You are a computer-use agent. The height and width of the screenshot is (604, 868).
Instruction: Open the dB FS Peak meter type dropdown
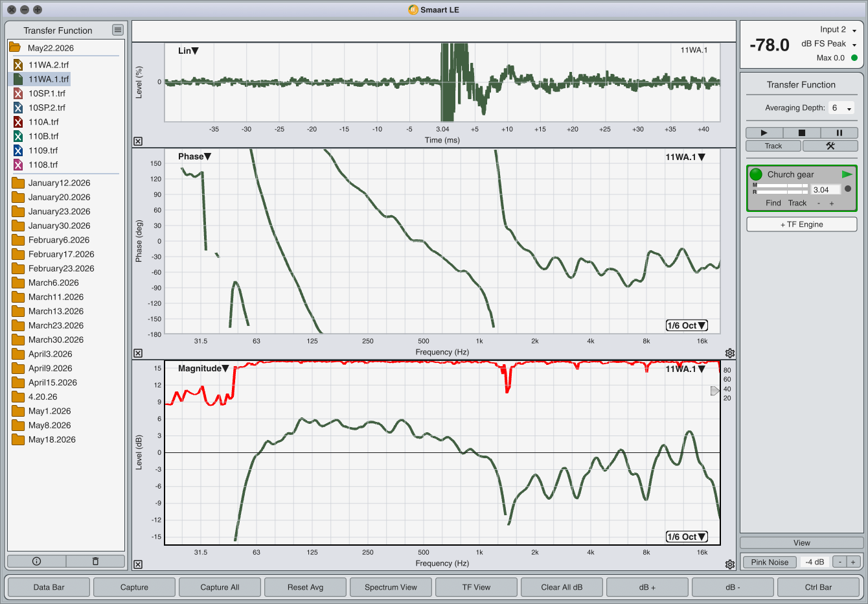click(829, 43)
